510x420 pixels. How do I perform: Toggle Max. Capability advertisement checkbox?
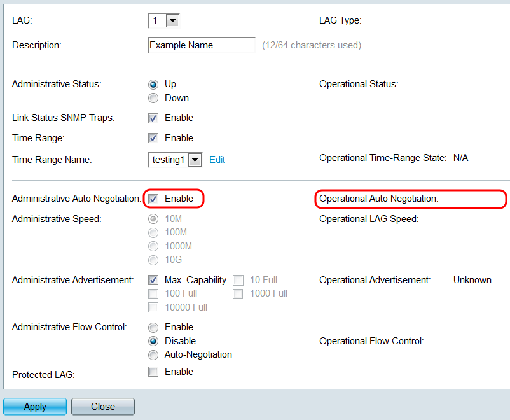click(x=153, y=280)
